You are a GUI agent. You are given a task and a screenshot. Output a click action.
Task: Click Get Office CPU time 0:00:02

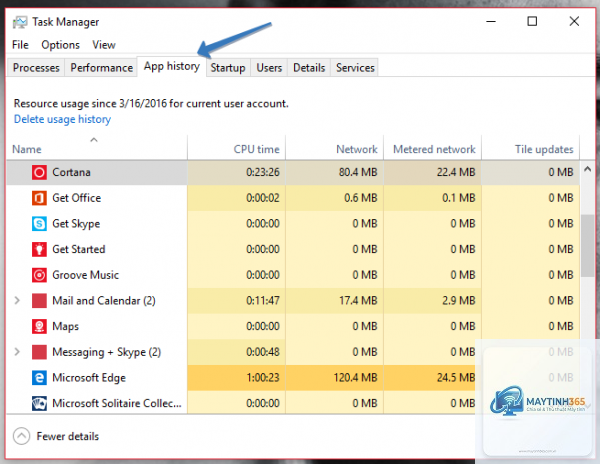[x=262, y=198]
